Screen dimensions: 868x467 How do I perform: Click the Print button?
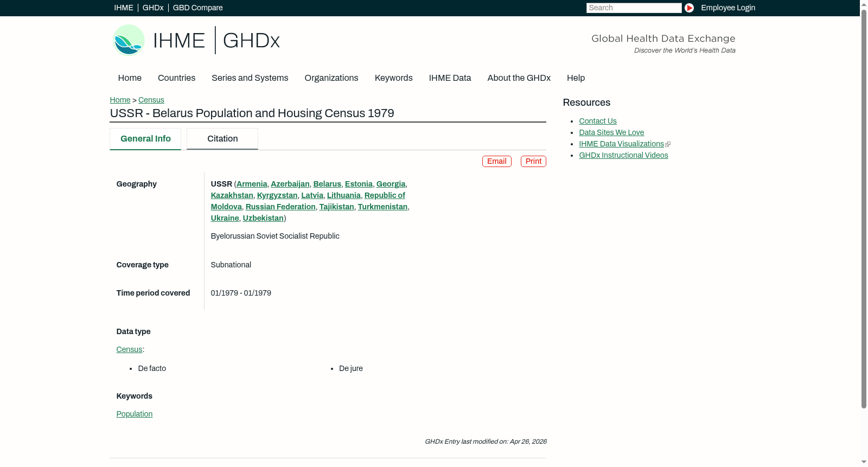click(x=533, y=161)
